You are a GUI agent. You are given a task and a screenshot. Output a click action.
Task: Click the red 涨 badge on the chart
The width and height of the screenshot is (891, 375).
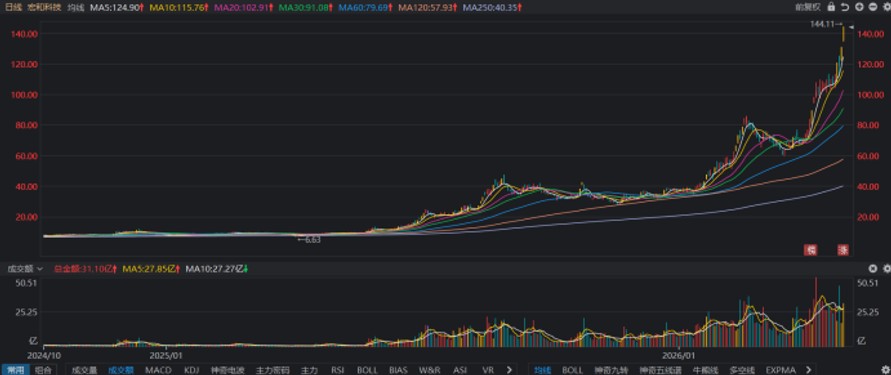843,249
